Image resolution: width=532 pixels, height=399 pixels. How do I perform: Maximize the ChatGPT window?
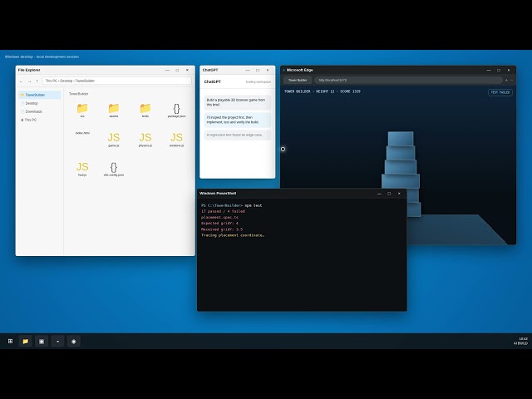pyautogui.click(x=258, y=70)
